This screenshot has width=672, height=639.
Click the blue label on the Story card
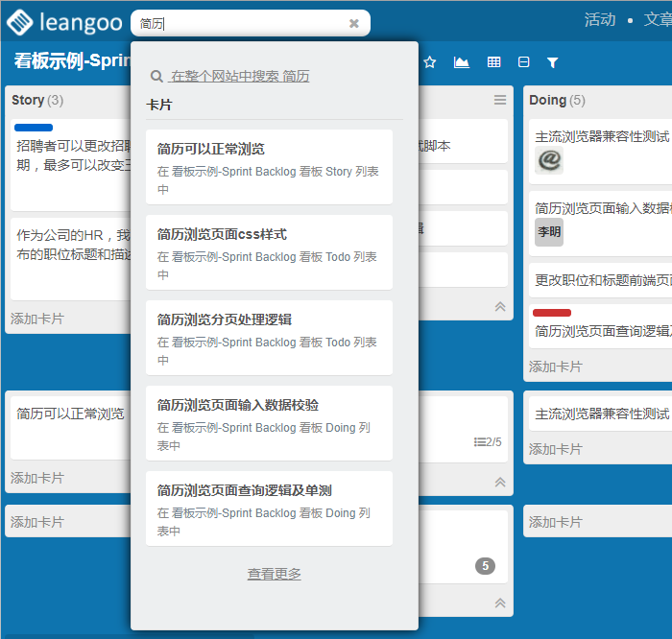pos(34,128)
